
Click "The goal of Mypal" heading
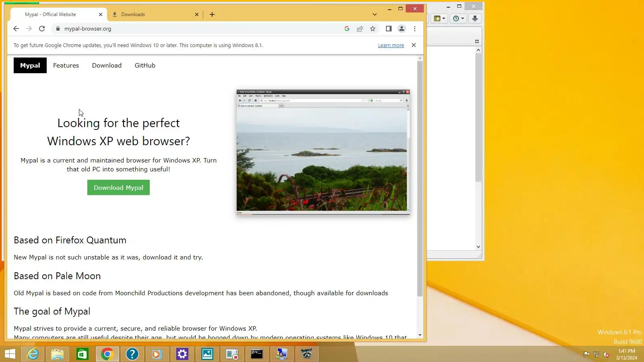(52, 311)
